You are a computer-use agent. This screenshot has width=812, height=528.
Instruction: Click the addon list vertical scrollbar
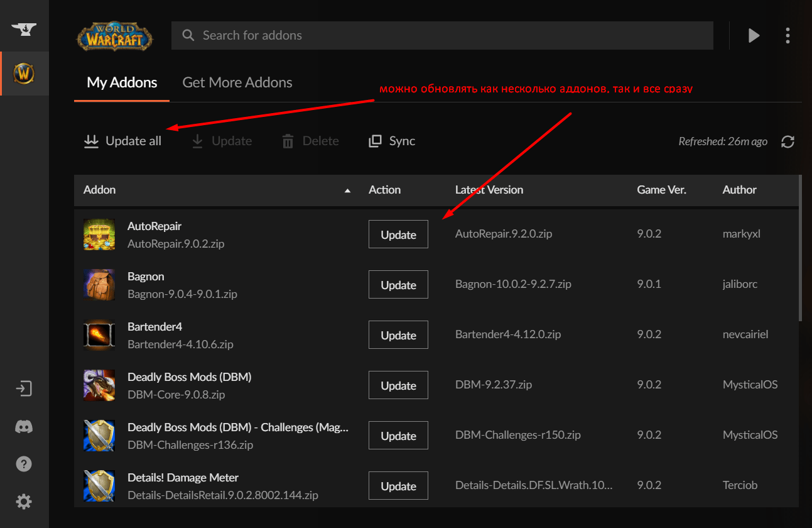(801, 251)
